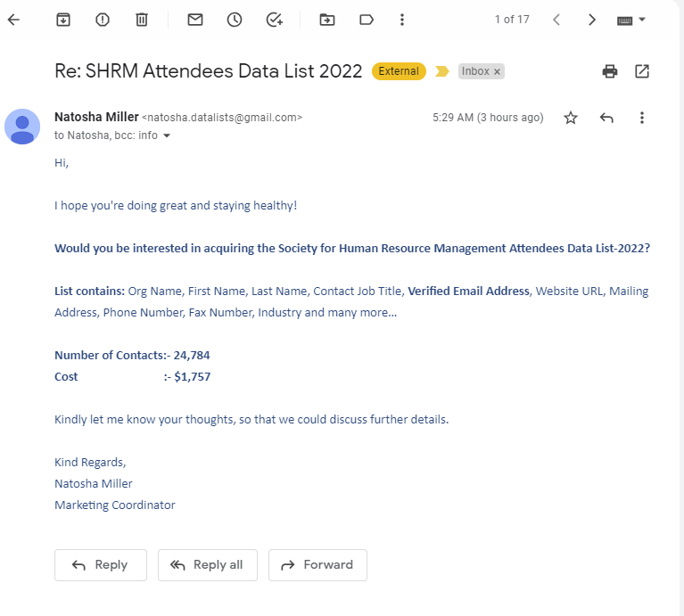Image resolution: width=684 pixels, height=616 pixels.
Task: Click the signature name 'Natosha Miller'
Action: [94, 483]
